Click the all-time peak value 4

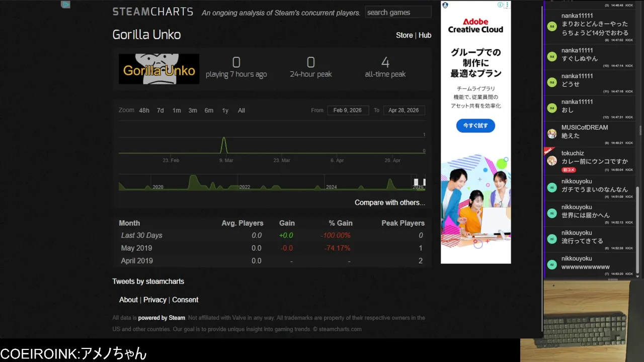tap(385, 62)
